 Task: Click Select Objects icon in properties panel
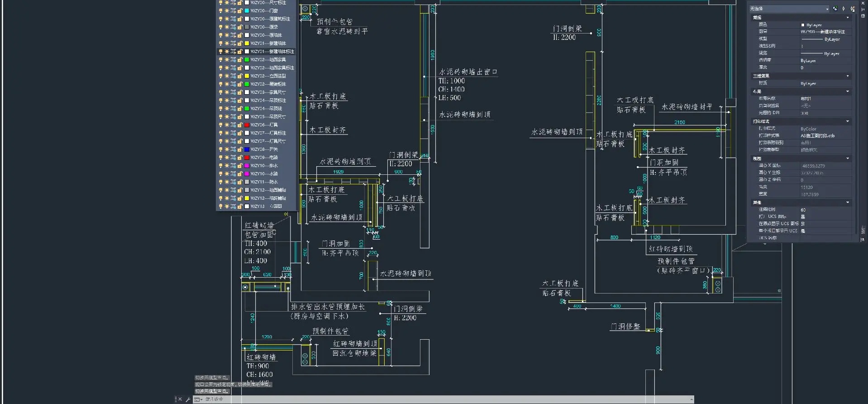844,9
